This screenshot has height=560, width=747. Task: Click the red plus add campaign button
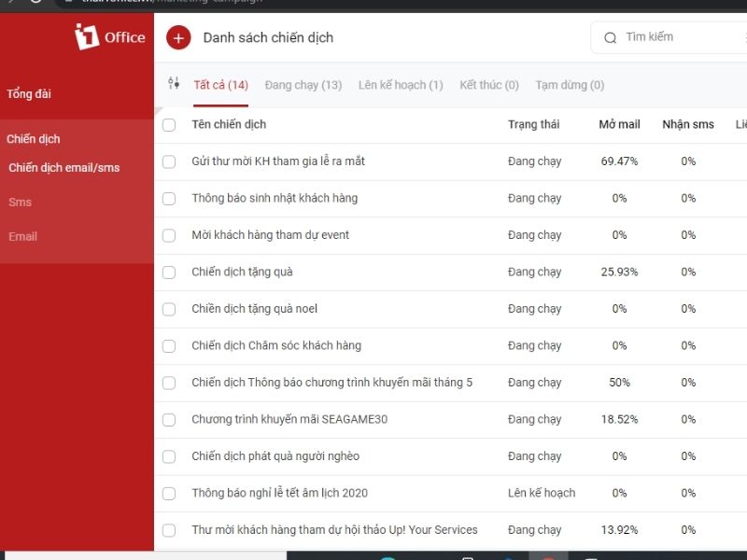[x=178, y=37]
